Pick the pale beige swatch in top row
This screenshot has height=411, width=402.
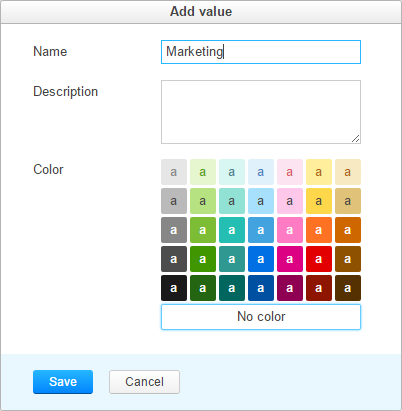(348, 172)
